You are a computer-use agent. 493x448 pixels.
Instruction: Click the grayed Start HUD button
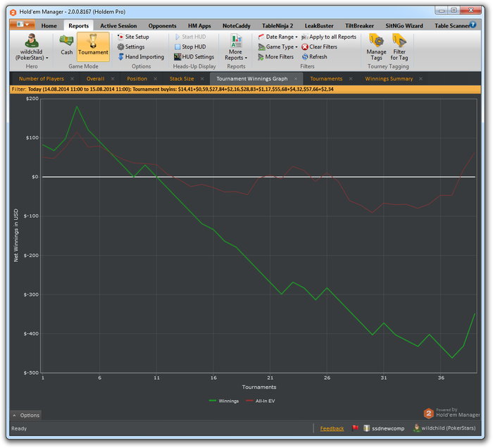(190, 37)
